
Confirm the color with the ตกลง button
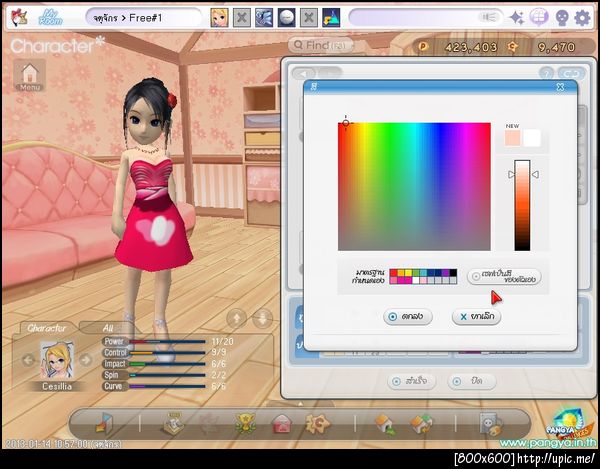(408, 317)
